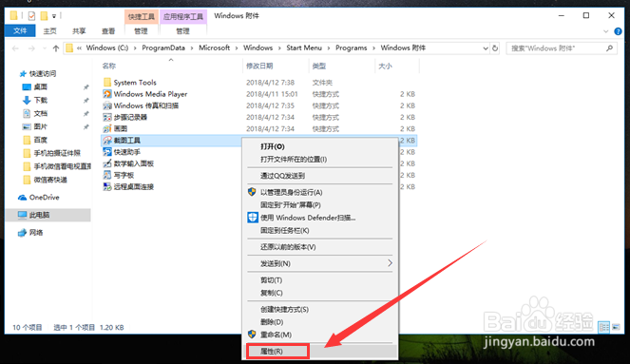Refresh the current folder view
This screenshot has height=364, width=630.
tap(495, 48)
